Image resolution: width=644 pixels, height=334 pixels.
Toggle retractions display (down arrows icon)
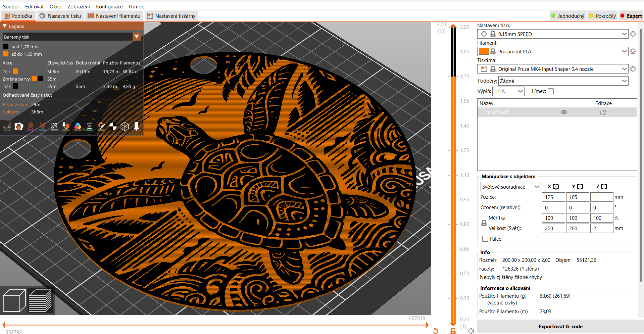42,127
